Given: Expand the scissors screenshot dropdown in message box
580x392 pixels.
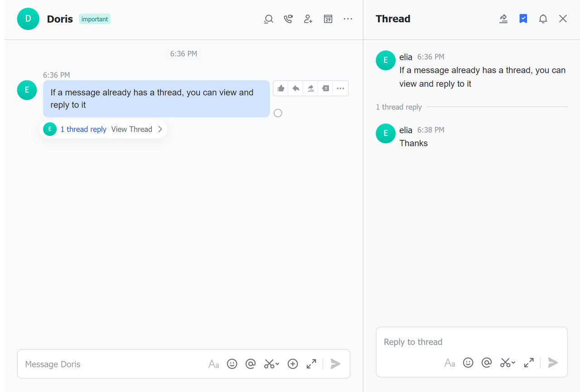Looking at the screenshot, I should click(x=277, y=363).
